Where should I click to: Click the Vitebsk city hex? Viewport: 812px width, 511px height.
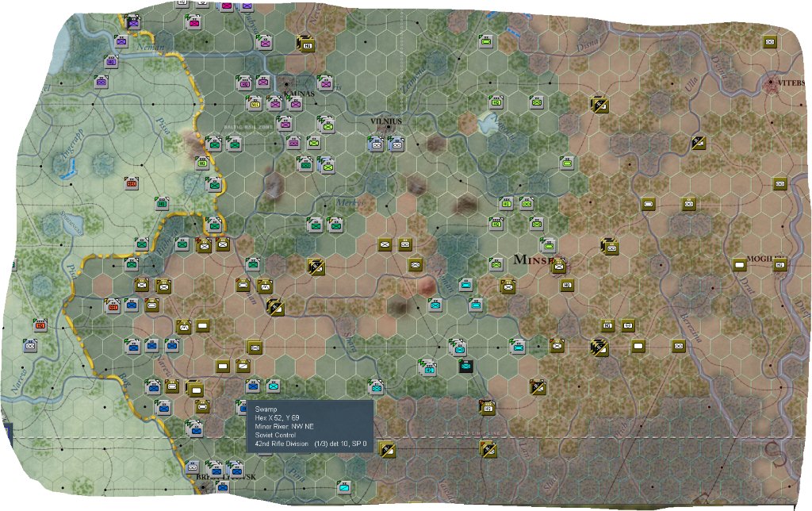pyautogui.click(x=771, y=83)
